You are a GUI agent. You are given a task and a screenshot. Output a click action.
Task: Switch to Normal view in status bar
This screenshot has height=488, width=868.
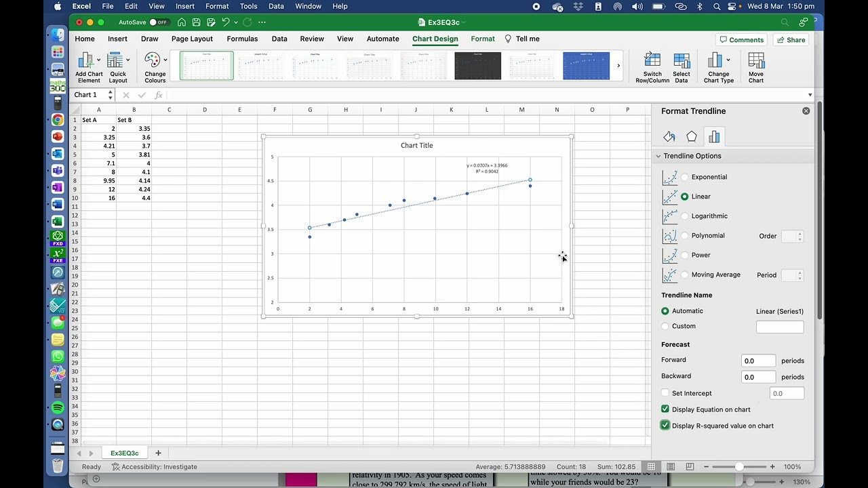click(x=651, y=466)
